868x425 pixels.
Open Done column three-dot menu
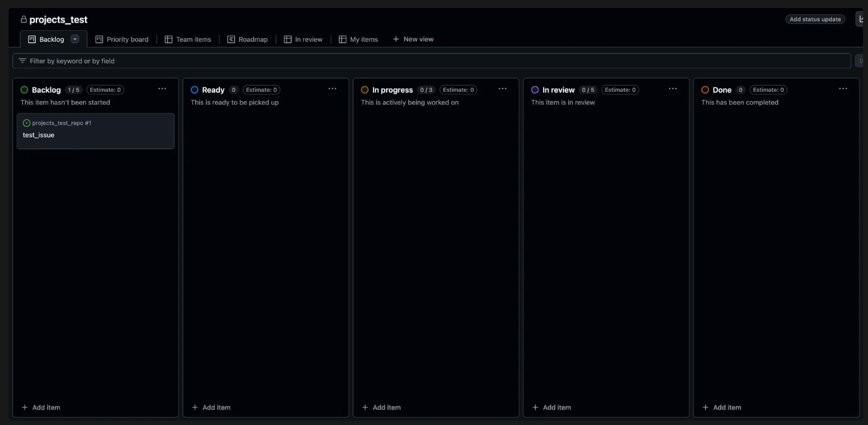click(843, 89)
